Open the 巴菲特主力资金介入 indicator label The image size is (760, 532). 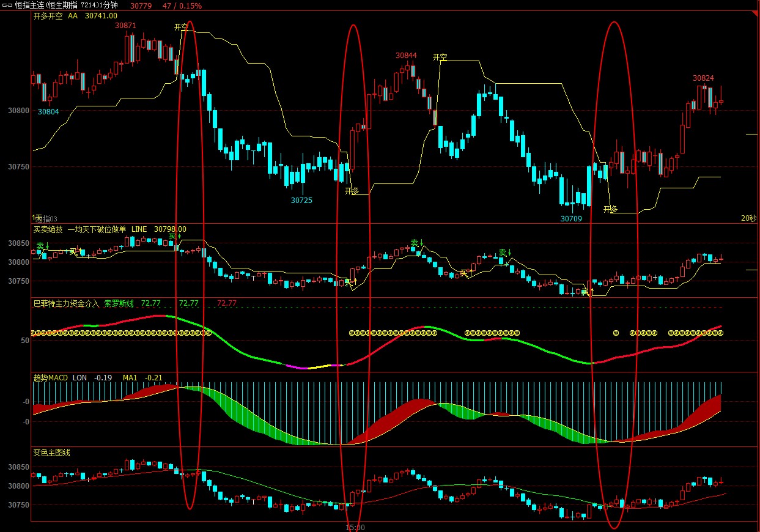[x=65, y=303]
